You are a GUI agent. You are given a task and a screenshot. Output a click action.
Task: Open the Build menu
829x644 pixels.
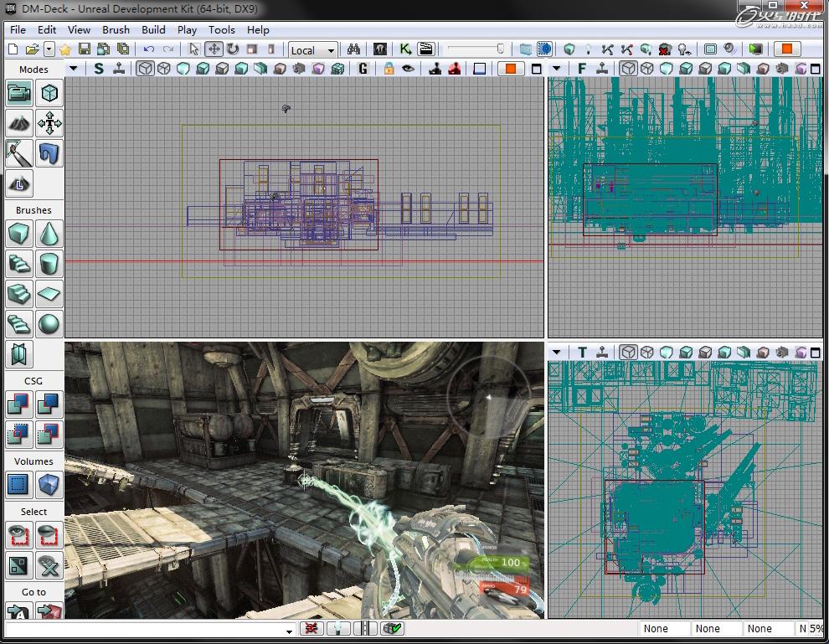pos(153,30)
